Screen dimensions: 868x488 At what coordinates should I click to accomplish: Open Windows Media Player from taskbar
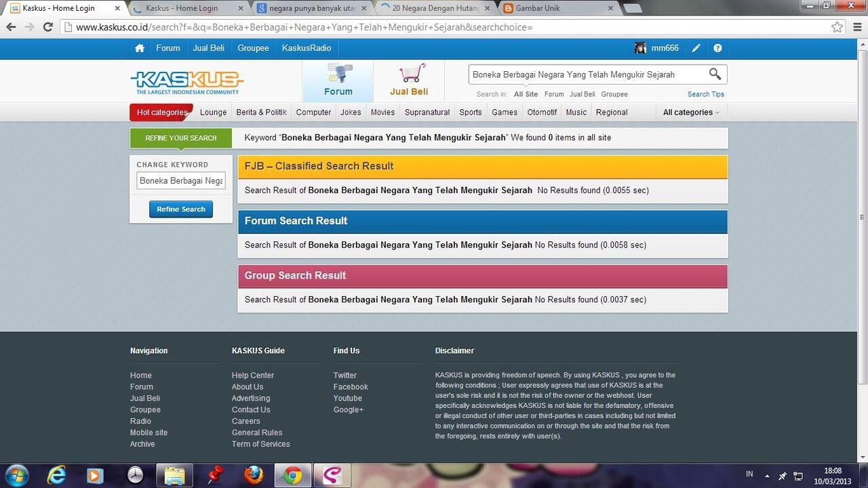pos(96,475)
